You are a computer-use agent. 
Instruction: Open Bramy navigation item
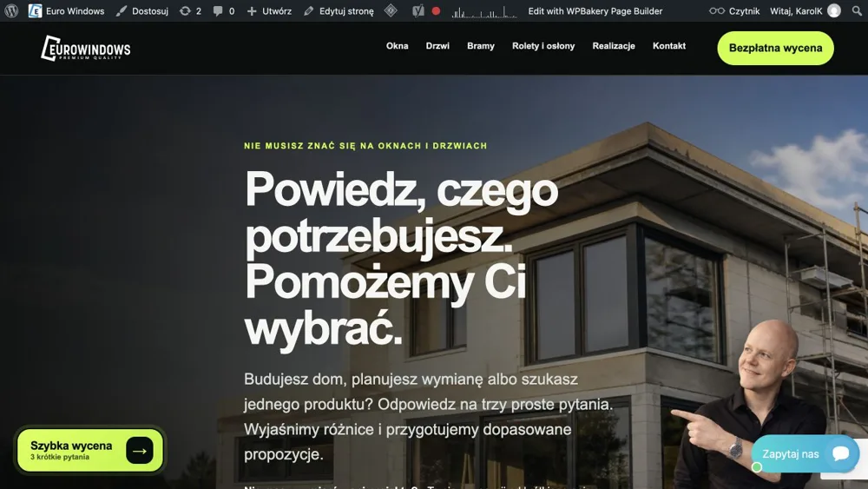[481, 46]
